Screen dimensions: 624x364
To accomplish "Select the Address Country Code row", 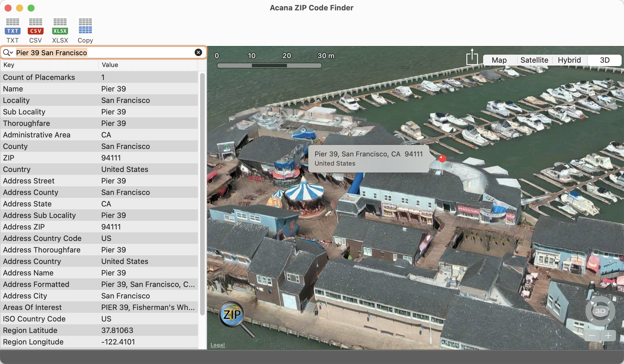I will tap(99, 238).
